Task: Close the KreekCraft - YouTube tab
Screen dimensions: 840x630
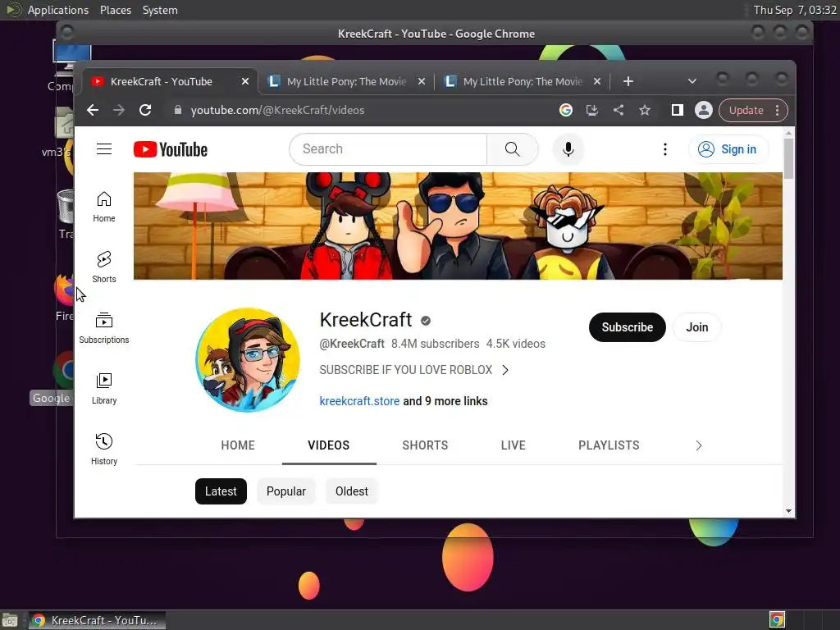Action: tap(244, 81)
